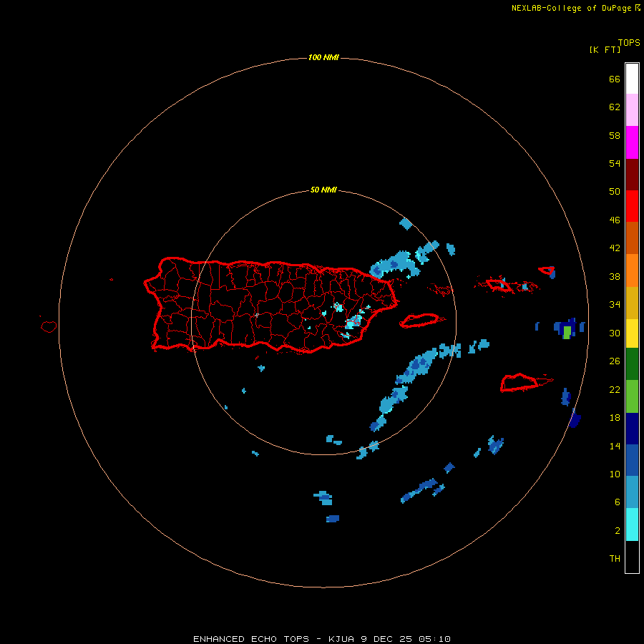Click the bright red 50 kft legend color
The height and width of the screenshot is (644, 644).
click(x=632, y=206)
